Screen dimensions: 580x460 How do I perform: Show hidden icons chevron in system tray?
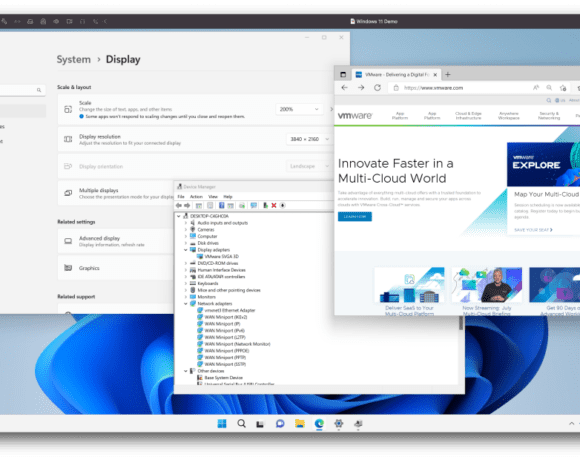(x=571, y=424)
